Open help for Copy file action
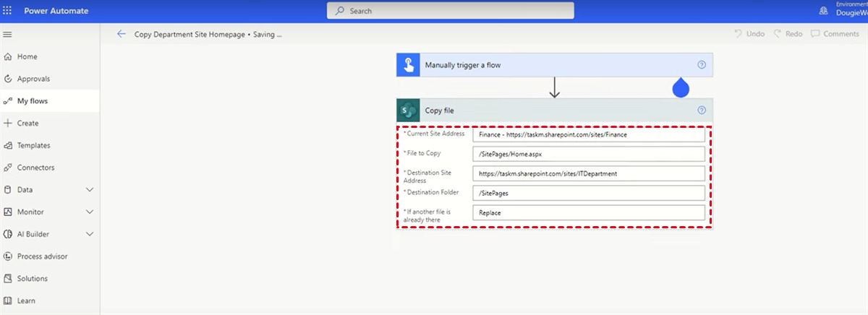Viewport: 868px width, 315px height. [x=702, y=111]
